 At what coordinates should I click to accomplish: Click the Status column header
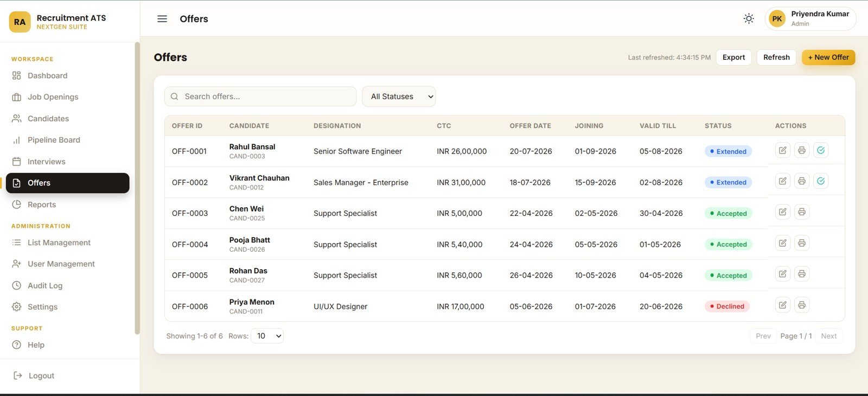[x=718, y=126]
